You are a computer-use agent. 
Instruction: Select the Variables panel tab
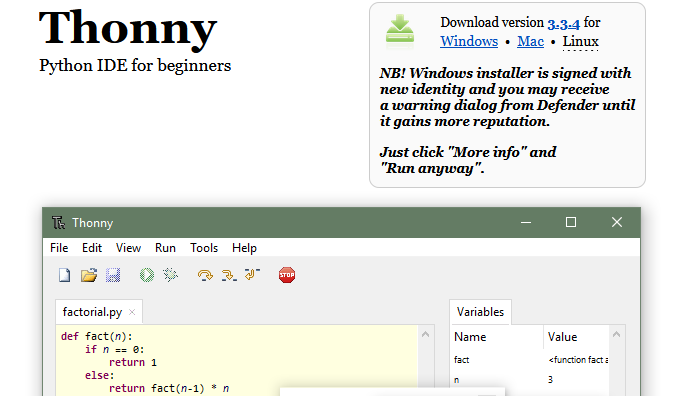pyautogui.click(x=480, y=312)
